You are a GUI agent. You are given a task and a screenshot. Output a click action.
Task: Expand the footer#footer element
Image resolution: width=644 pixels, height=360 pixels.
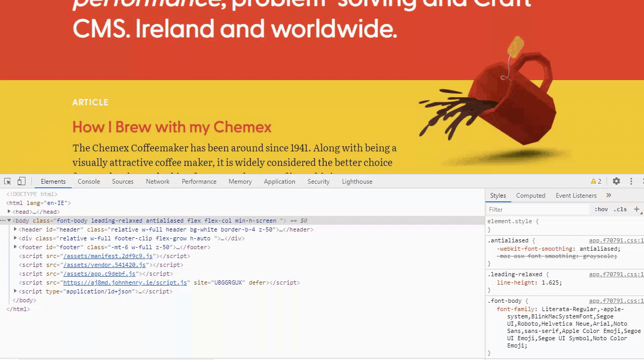(x=16, y=247)
